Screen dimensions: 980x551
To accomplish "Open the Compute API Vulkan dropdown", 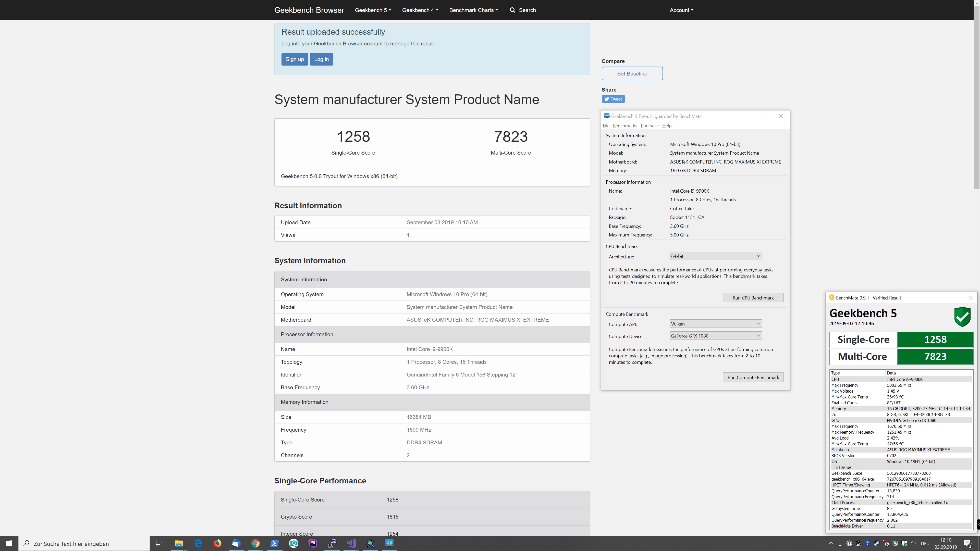I will pyautogui.click(x=716, y=324).
